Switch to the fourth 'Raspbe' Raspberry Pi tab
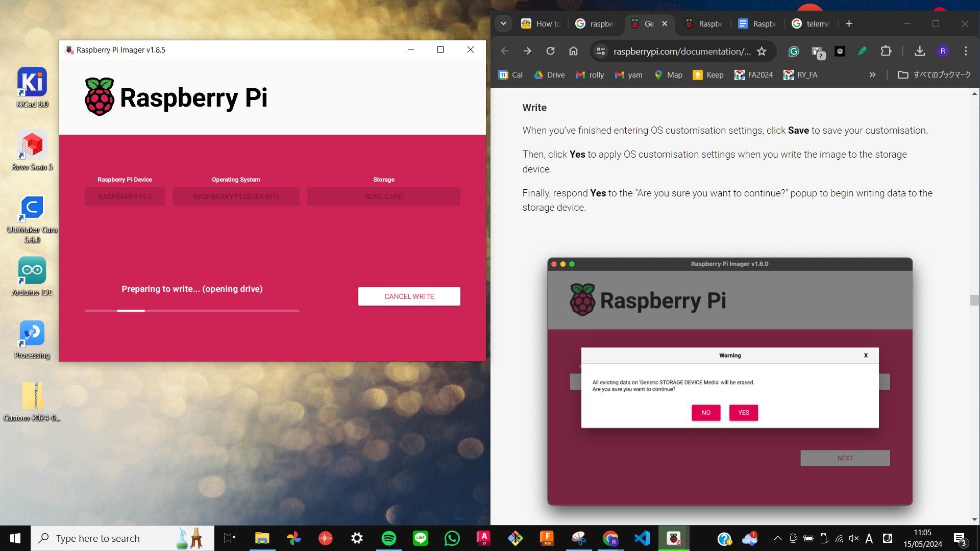 click(704, 23)
